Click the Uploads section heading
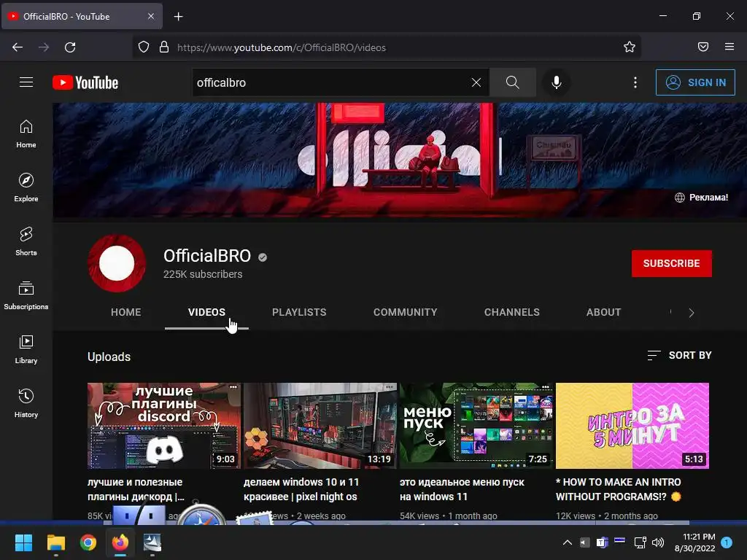This screenshot has height=560, width=747. (109, 357)
